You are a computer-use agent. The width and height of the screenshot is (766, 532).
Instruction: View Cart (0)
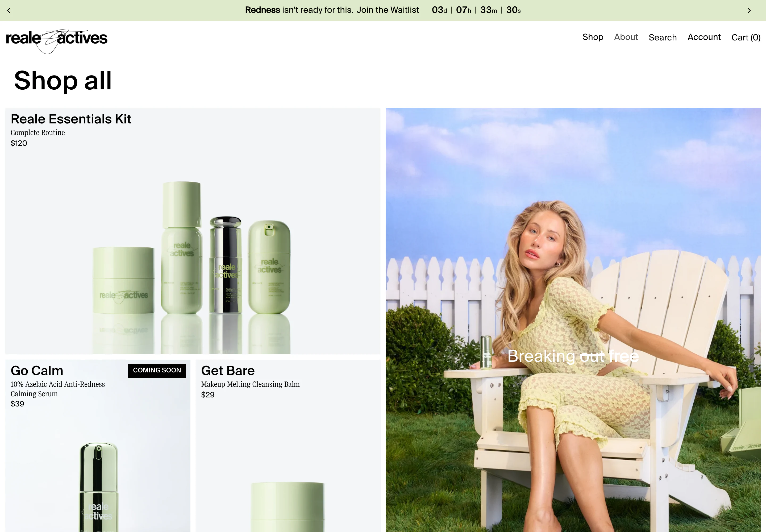pos(746,37)
